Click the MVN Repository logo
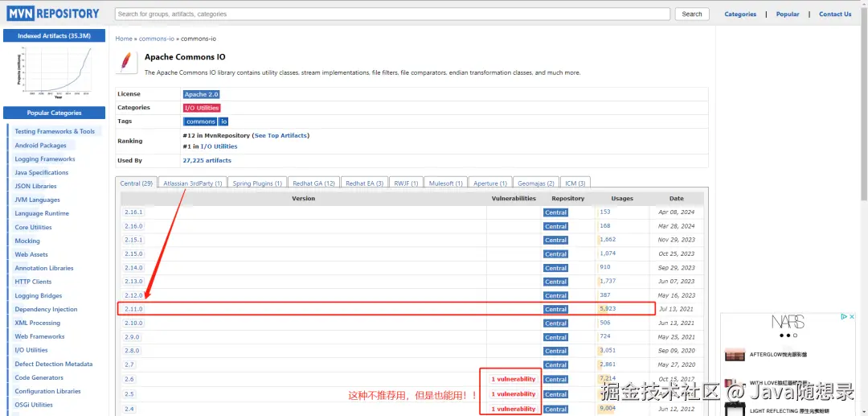This screenshot has width=868, height=416. pos(54,14)
